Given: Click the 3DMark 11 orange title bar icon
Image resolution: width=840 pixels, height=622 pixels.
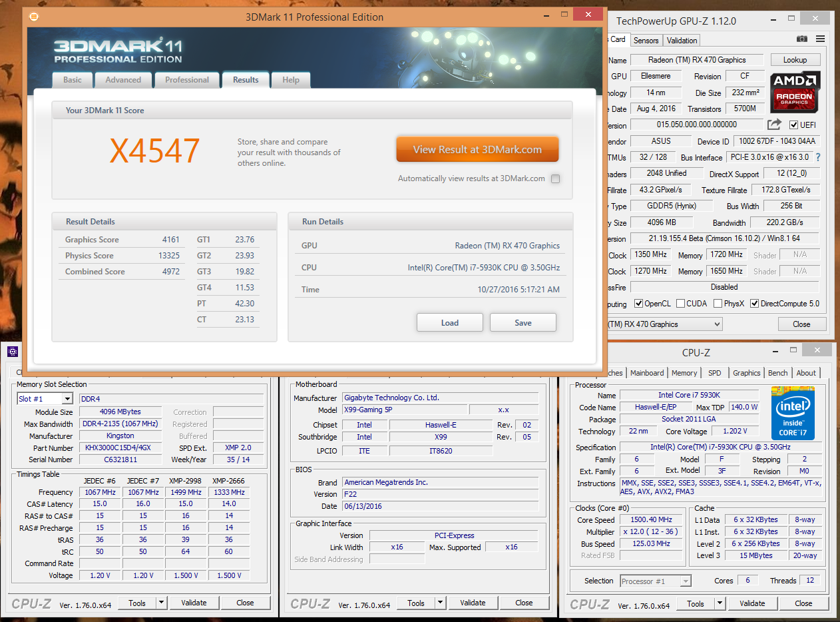Looking at the screenshot, I should [35, 16].
